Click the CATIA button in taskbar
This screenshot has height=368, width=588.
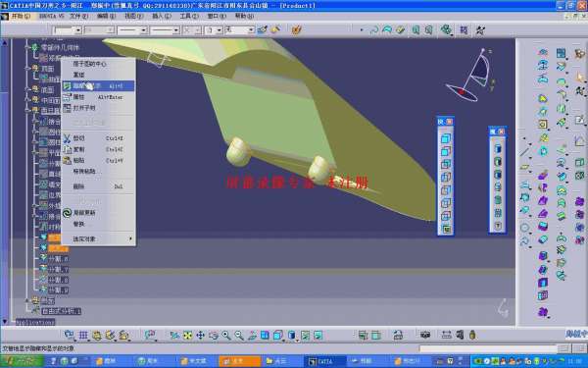pos(322,361)
